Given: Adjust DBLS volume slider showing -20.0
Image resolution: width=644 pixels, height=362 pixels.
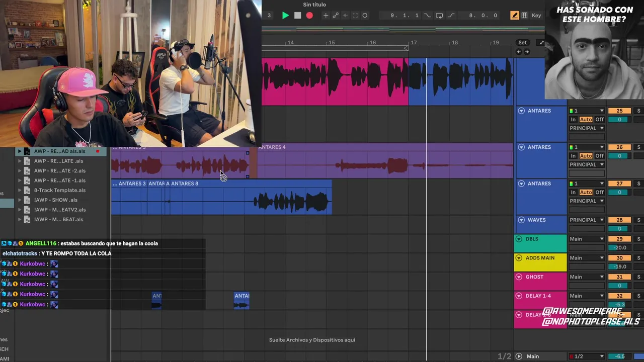Looking at the screenshot, I should point(619,247).
